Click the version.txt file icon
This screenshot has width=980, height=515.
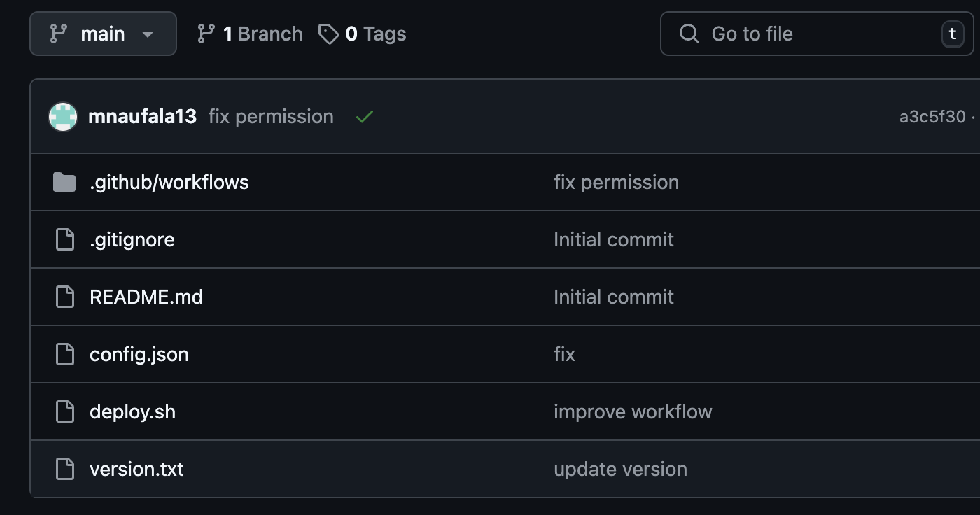[x=65, y=470]
